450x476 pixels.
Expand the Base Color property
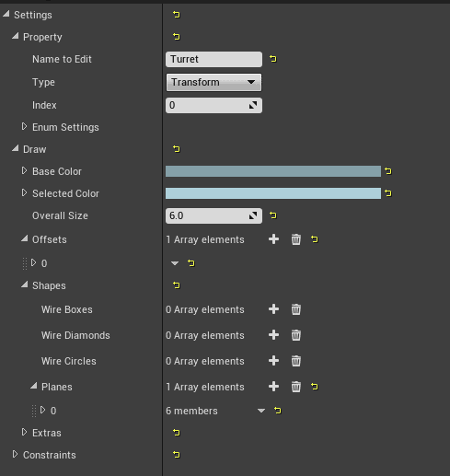click(24, 171)
